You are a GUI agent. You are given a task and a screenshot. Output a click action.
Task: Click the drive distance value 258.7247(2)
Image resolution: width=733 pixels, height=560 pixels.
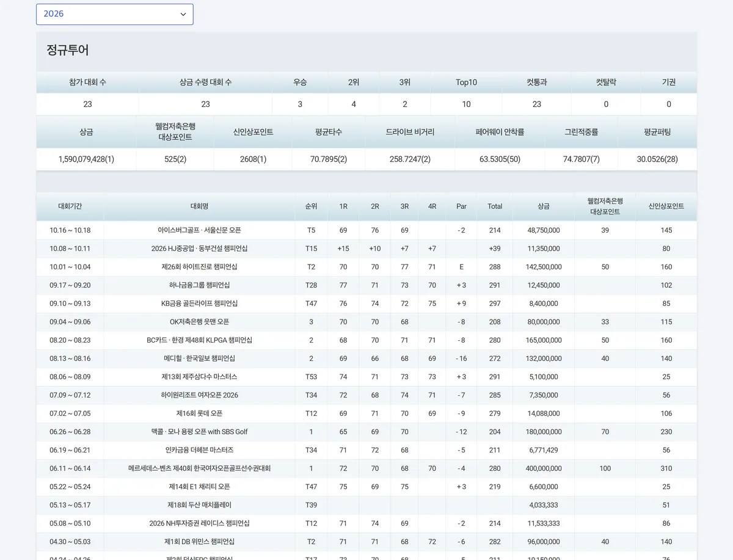[x=410, y=159]
